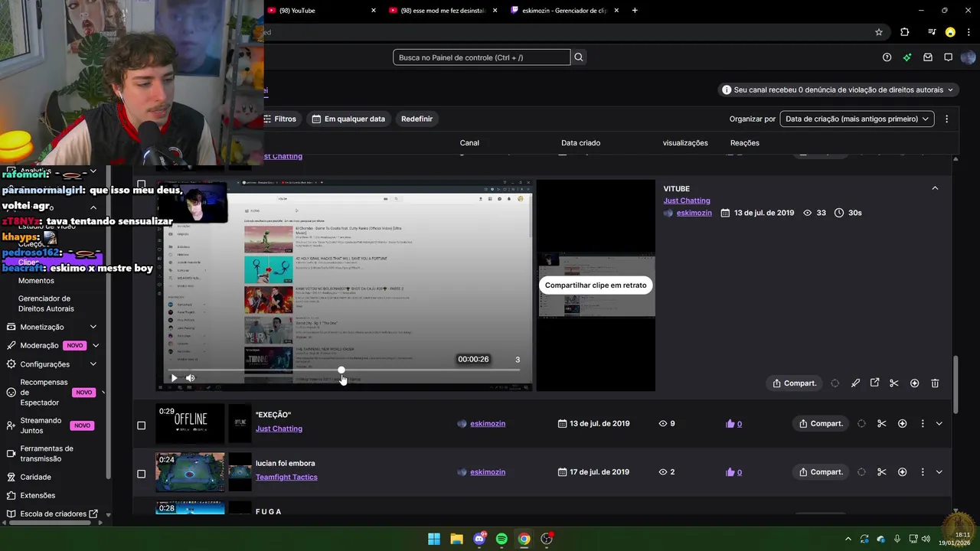Share the "EXEÇÃO" clip with Compart.
This screenshot has width=980, height=551.
[821, 424]
